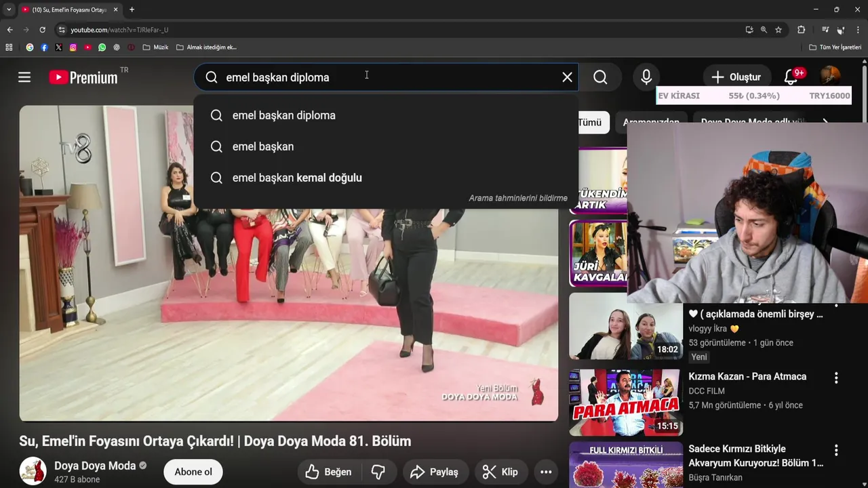Expand Müzik bookmarks folder
The height and width of the screenshot is (488, 868).
pos(155,47)
